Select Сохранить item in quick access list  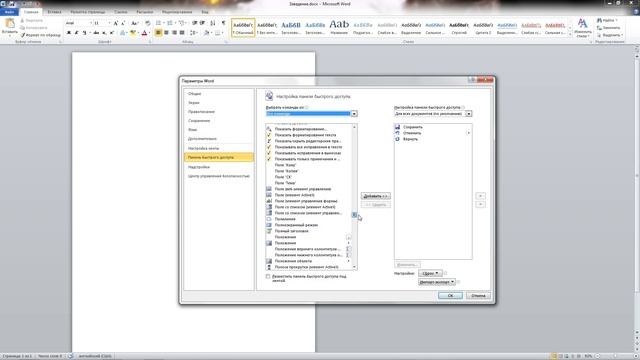pos(433,127)
